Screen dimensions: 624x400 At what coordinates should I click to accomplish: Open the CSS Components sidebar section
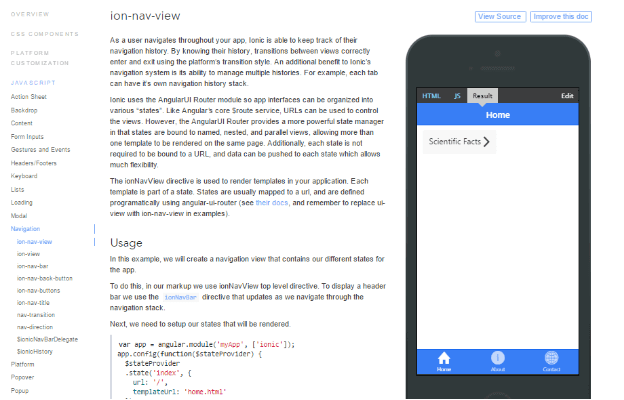tap(45, 34)
